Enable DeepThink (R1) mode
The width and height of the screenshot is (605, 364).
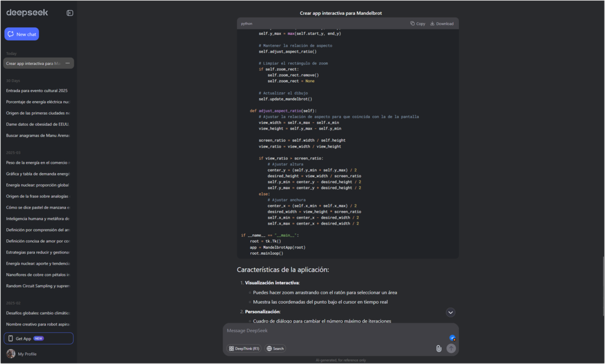tap(243, 349)
